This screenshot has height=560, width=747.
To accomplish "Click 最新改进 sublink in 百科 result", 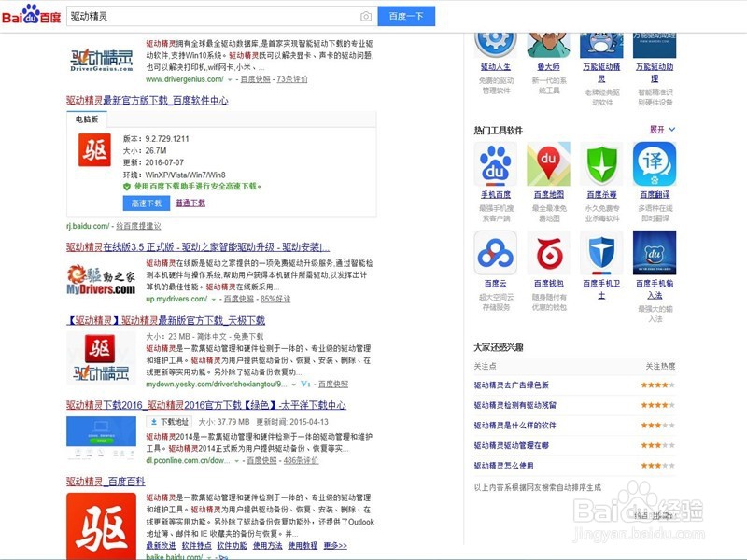I will pyautogui.click(x=161, y=546).
